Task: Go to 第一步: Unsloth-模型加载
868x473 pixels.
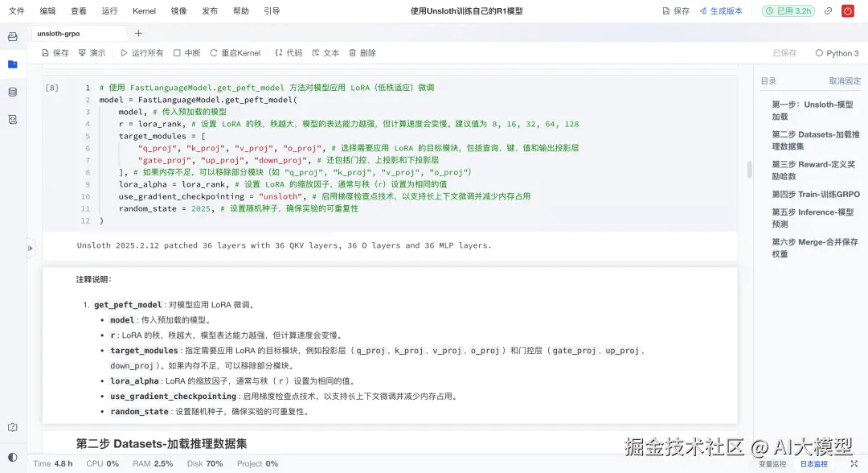Action: 812,110
